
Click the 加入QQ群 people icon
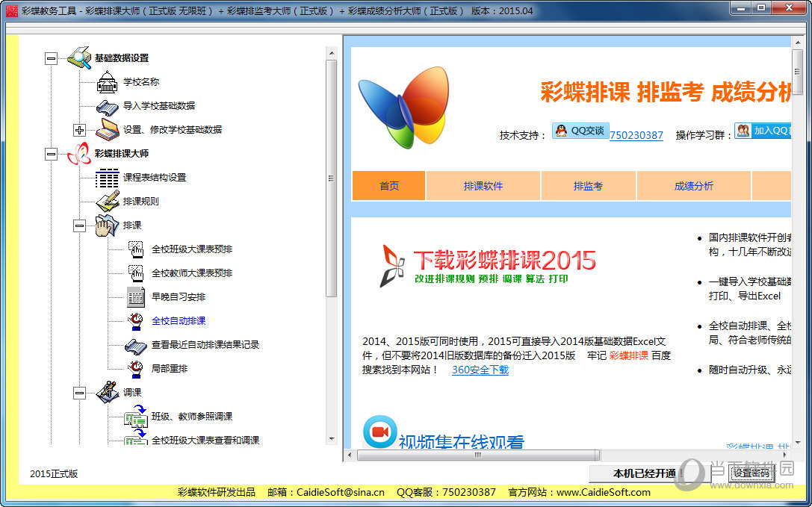[743, 131]
